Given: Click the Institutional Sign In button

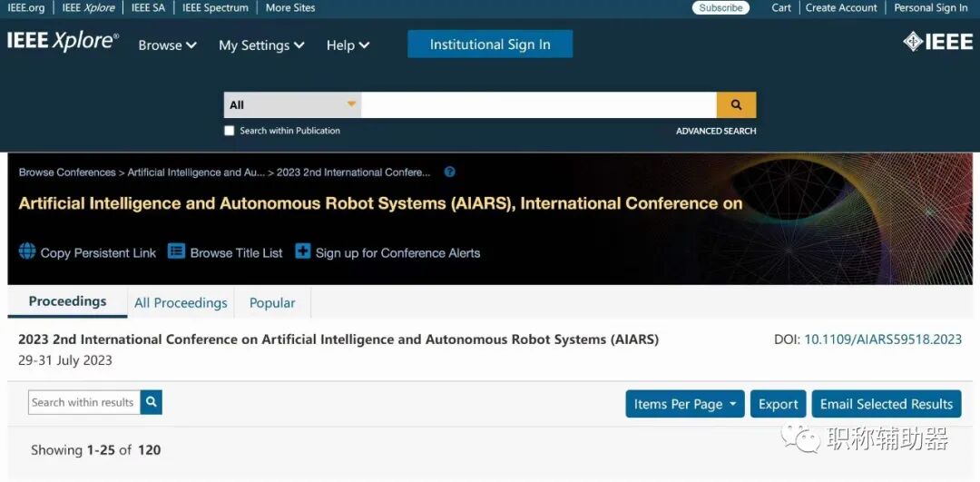Looking at the screenshot, I should click(x=490, y=44).
